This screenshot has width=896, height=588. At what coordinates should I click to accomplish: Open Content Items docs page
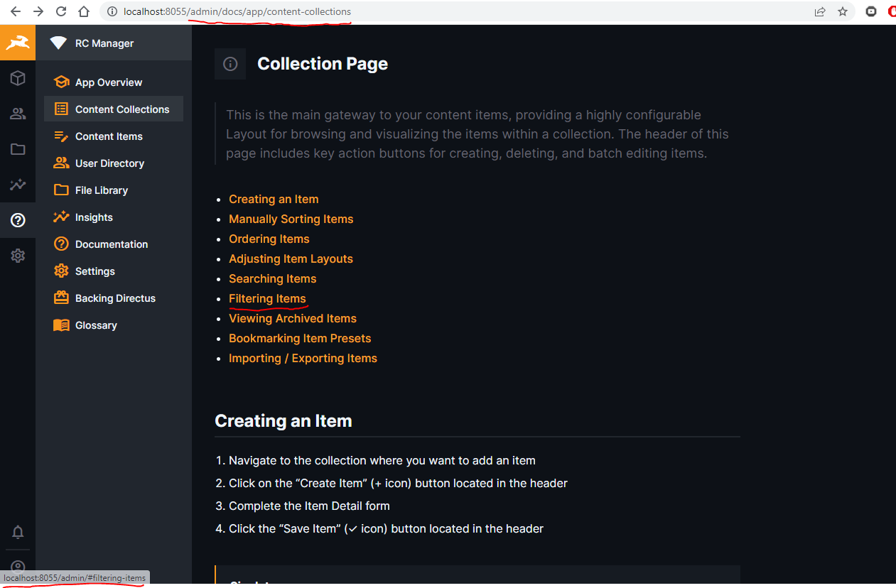click(x=114, y=136)
